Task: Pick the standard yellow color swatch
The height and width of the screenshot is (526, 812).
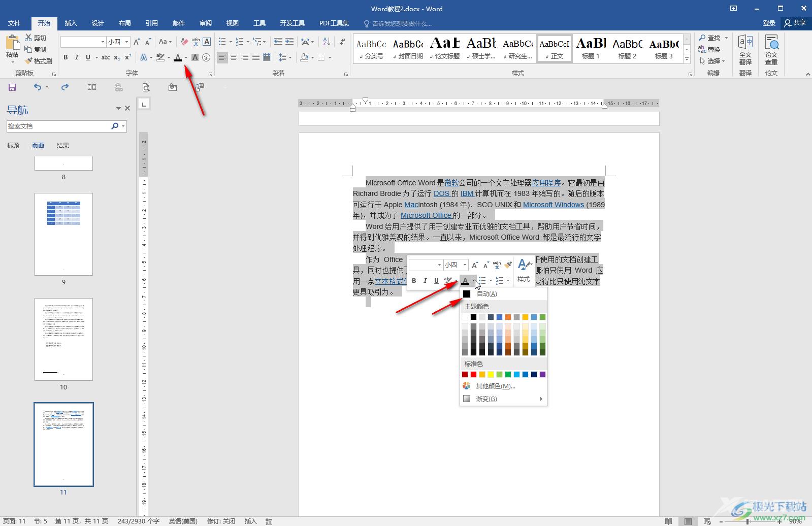Action: click(491, 375)
